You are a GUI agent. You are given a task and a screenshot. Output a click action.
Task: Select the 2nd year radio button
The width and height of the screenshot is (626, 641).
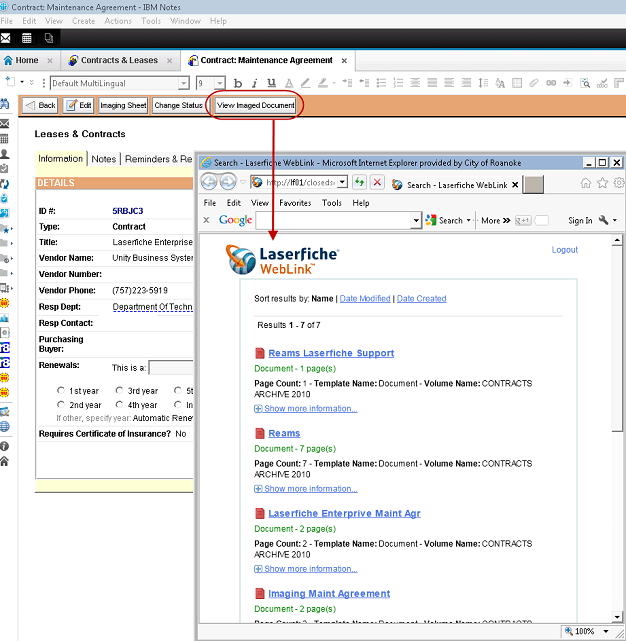pyautogui.click(x=61, y=405)
